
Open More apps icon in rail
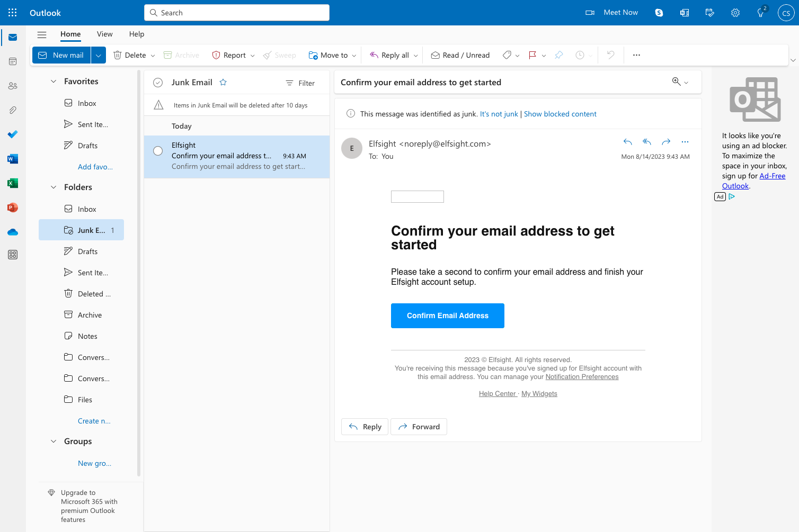point(13,255)
